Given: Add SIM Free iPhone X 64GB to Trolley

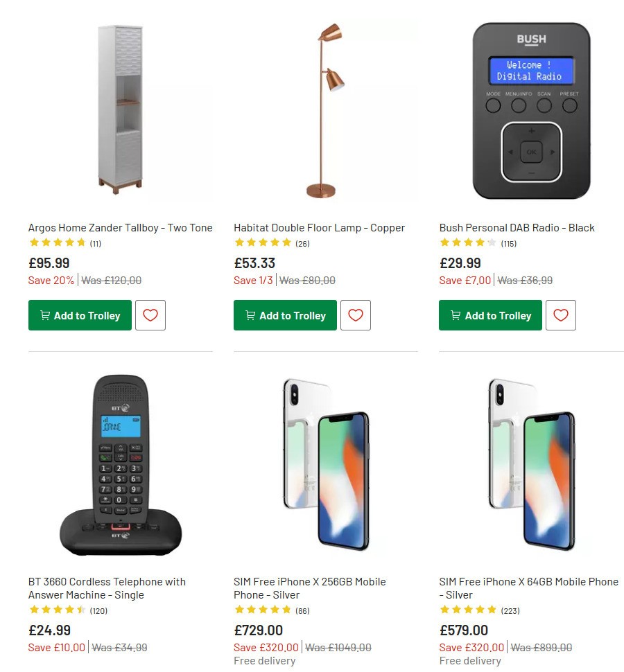Looking at the screenshot, I should [x=490, y=669].
